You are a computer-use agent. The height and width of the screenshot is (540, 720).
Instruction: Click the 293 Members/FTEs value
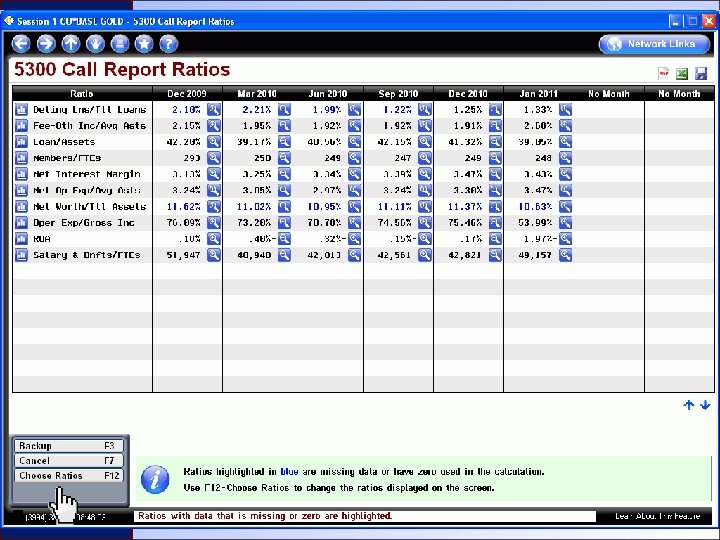pos(192,158)
